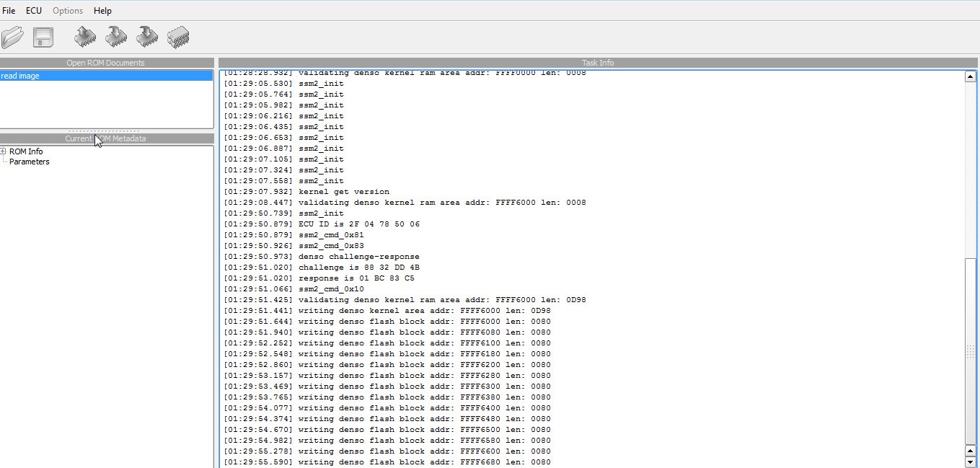Click the floppy disk save ROM icon
This screenshot has height=468, width=980.
click(43, 37)
